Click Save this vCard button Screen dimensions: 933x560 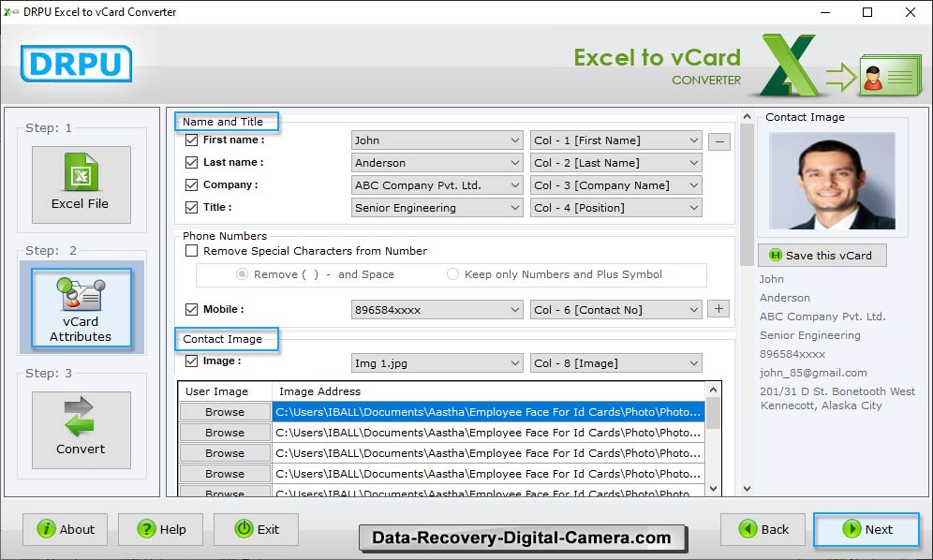point(822,256)
